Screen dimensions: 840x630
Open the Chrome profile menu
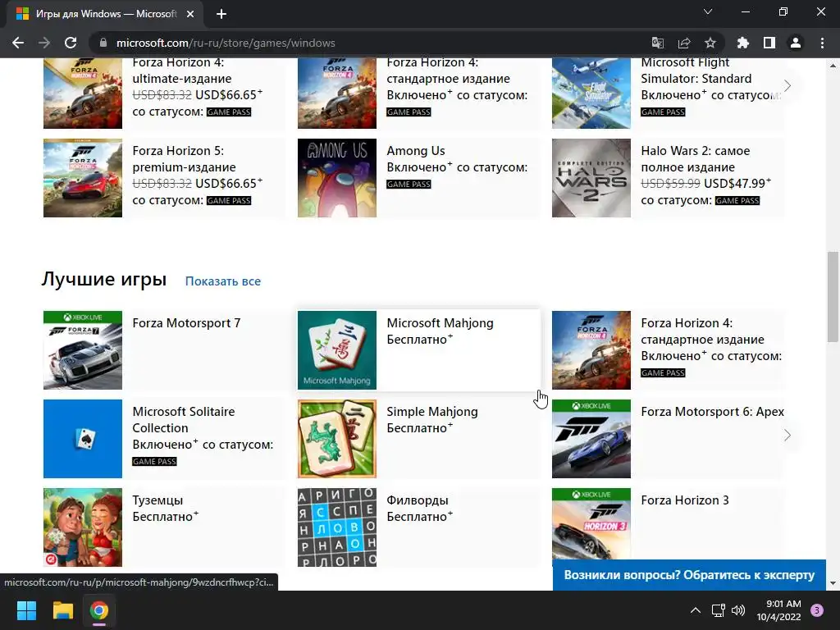pyautogui.click(x=796, y=43)
